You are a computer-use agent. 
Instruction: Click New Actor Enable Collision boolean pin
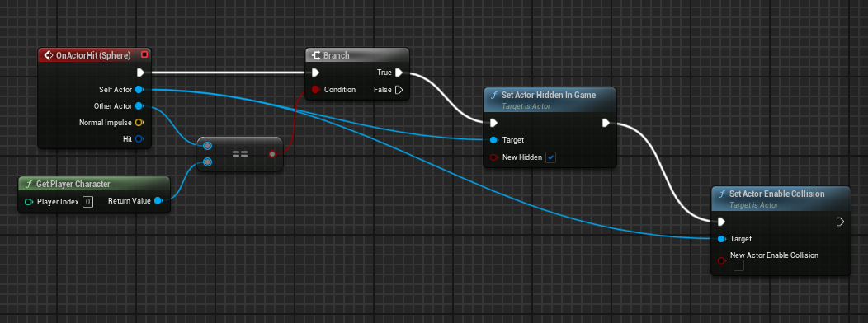coord(721,260)
